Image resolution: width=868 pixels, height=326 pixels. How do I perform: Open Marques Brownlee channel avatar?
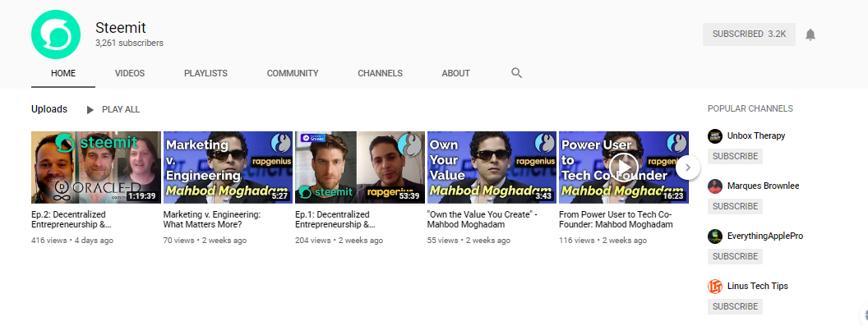714,186
